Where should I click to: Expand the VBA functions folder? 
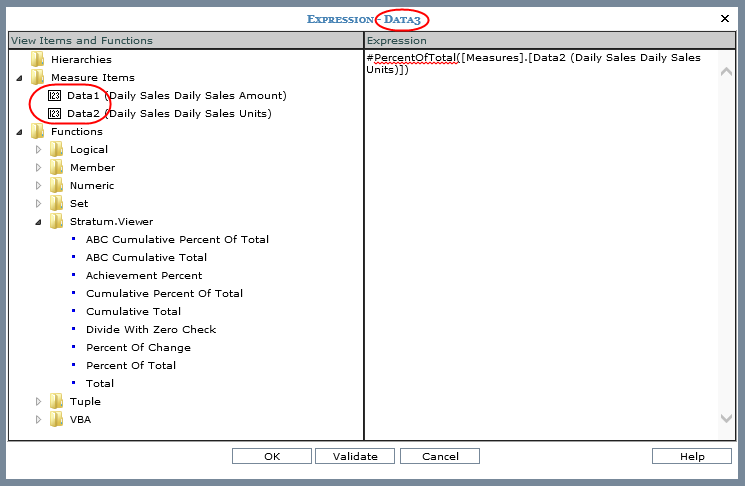pyautogui.click(x=38, y=419)
